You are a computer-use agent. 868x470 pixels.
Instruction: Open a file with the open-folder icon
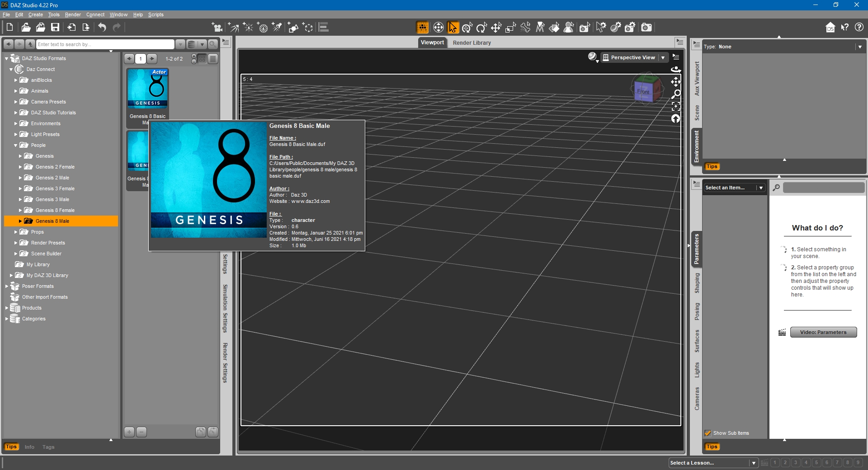point(26,27)
